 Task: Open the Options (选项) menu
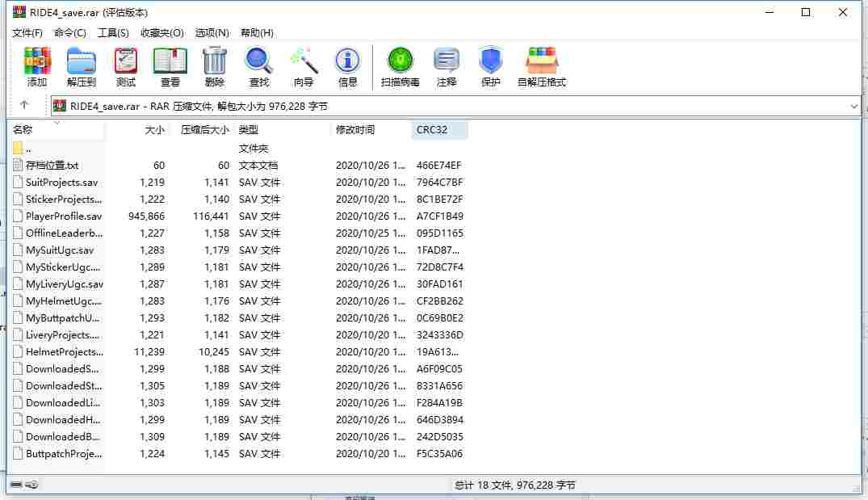[212, 32]
